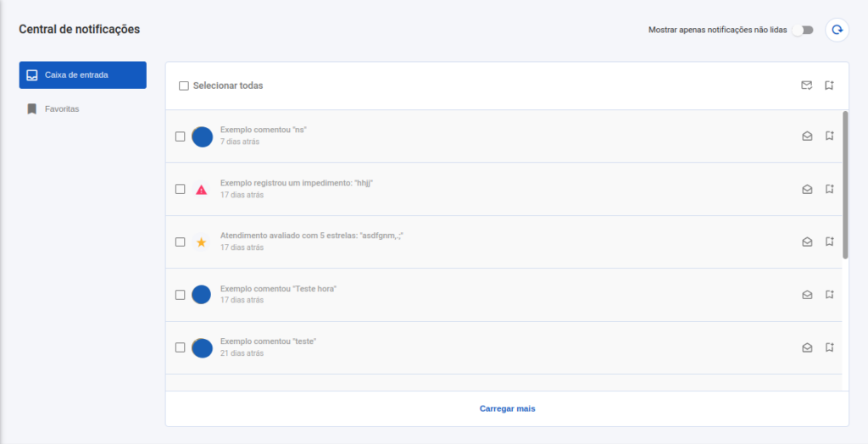This screenshot has height=444, width=868.
Task: Select checkbox of the 5 estrelas notification
Action: tap(180, 242)
